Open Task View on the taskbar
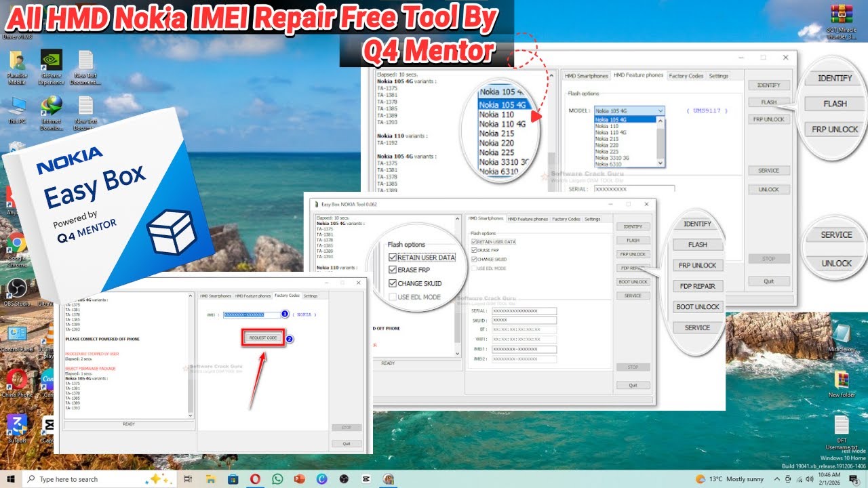The width and height of the screenshot is (868, 488). (187, 479)
